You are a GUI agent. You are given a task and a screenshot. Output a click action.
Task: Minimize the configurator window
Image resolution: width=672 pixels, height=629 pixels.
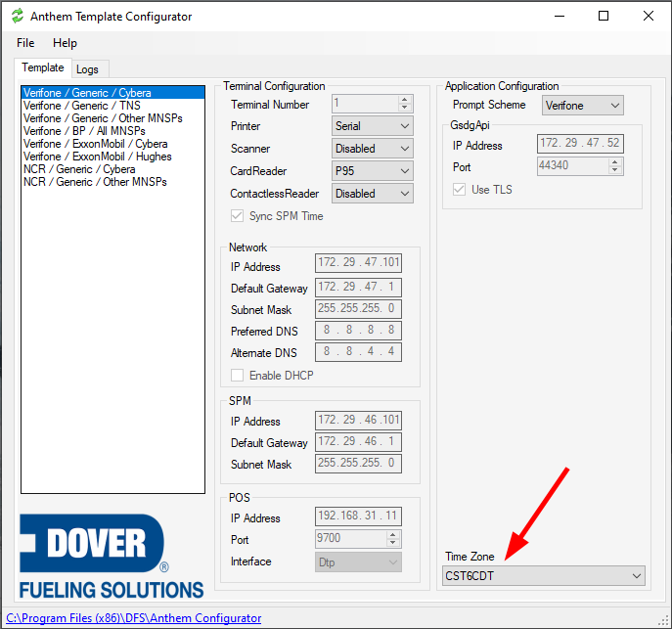click(x=560, y=17)
